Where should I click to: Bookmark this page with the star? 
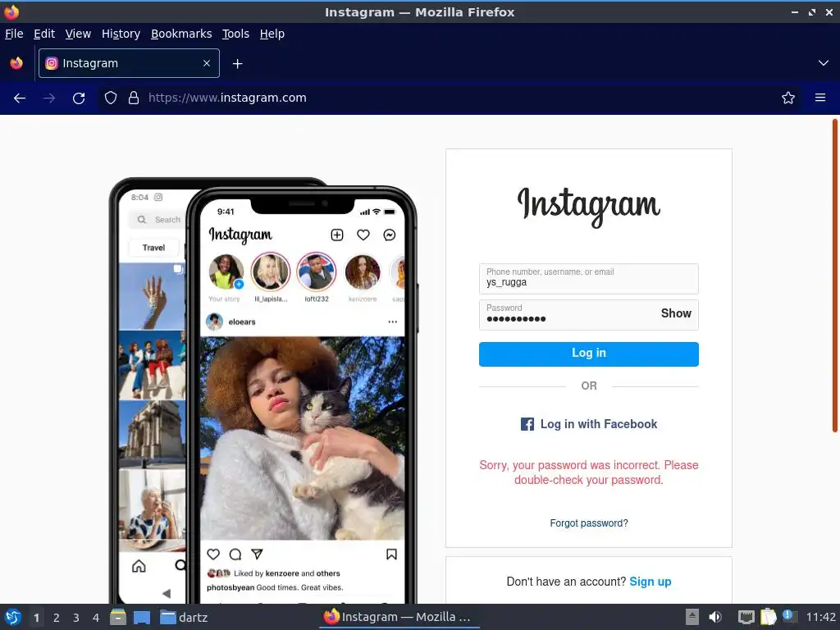(x=788, y=98)
